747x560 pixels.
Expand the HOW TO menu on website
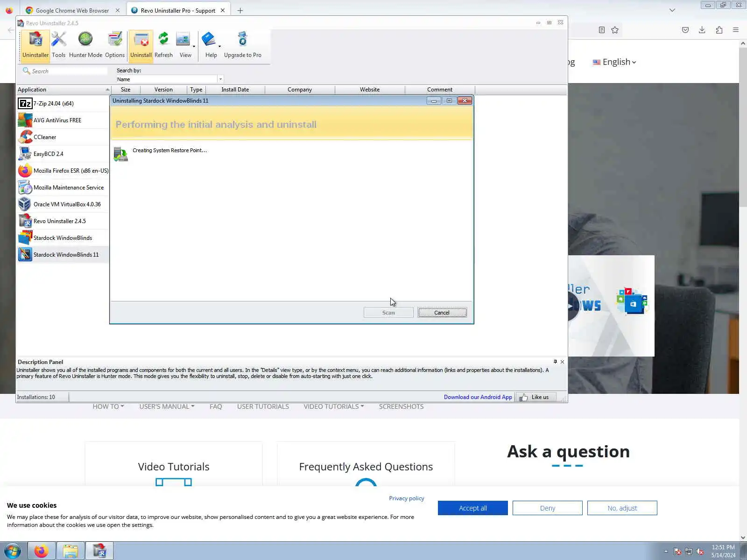(x=108, y=406)
